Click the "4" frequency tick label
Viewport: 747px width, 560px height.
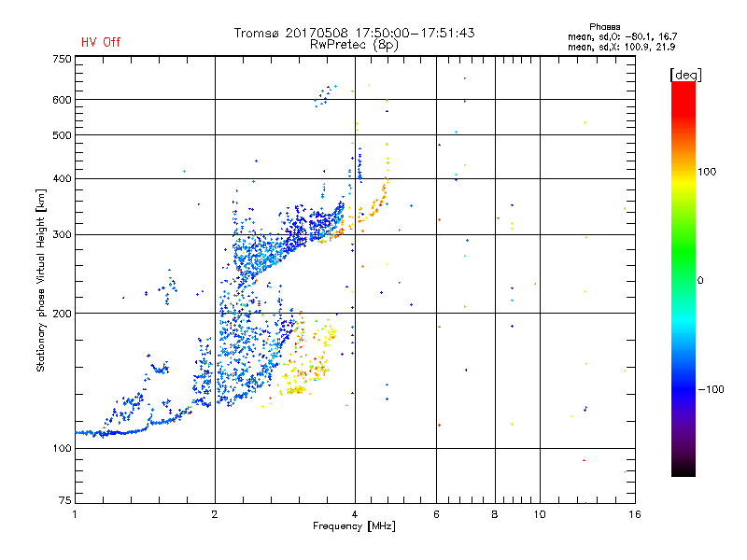click(355, 514)
